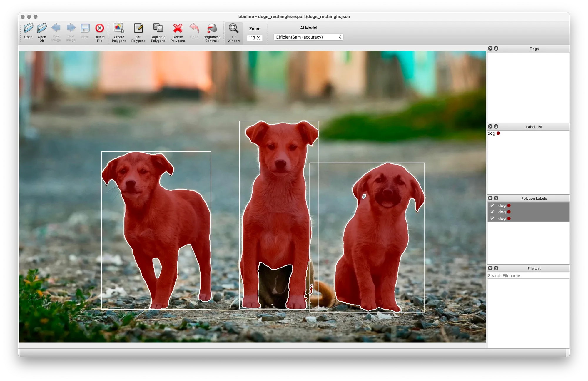Toggle the second dog polygon checkbox
Image resolution: width=588 pixels, height=381 pixels.
click(492, 212)
